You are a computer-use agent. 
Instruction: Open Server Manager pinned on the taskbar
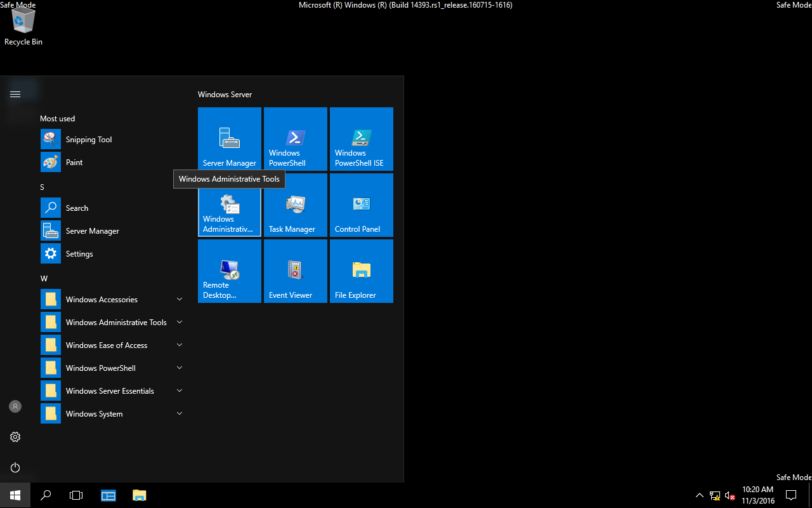(x=108, y=495)
